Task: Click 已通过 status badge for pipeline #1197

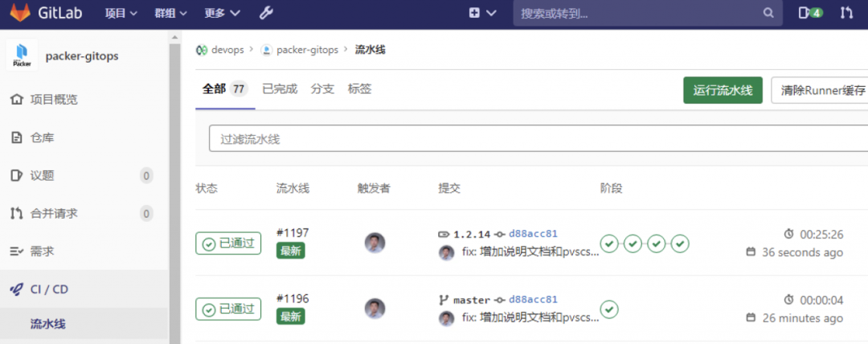Action: (228, 244)
